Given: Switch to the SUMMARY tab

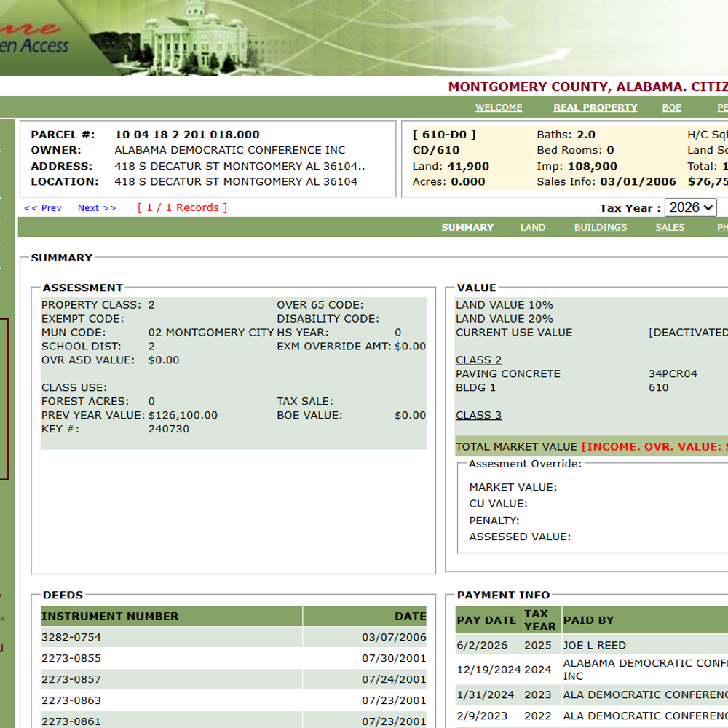Looking at the screenshot, I should [467, 227].
